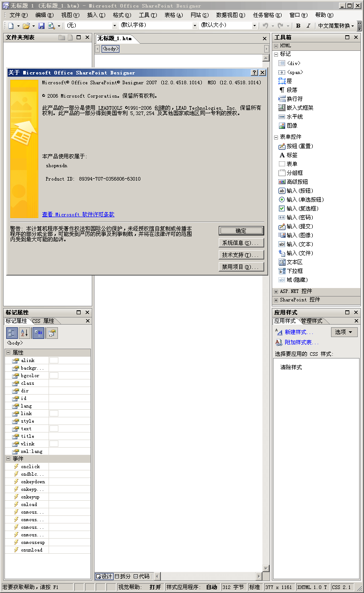The height and width of the screenshot is (593, 364).
Task: Select the <body> tag in quick tag selector
Action: tap(110, 49)
